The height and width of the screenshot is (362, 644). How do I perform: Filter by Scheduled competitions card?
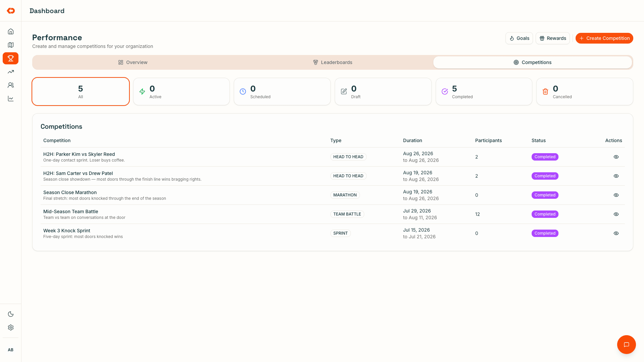click(282, 92)
